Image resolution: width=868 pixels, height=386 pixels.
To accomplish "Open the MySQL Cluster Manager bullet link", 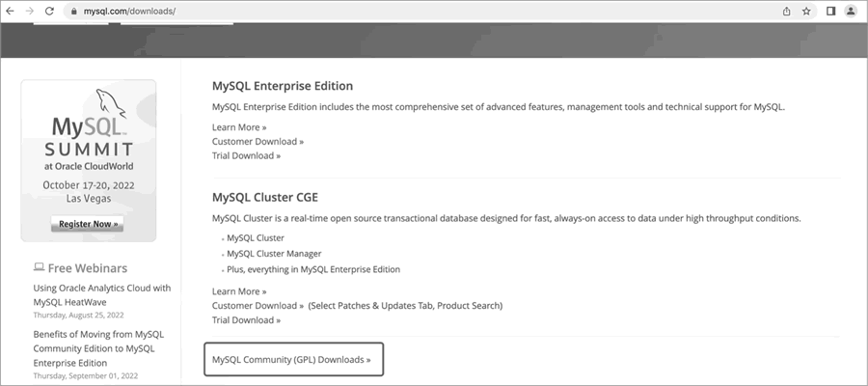I will click(x=274, y=254).
